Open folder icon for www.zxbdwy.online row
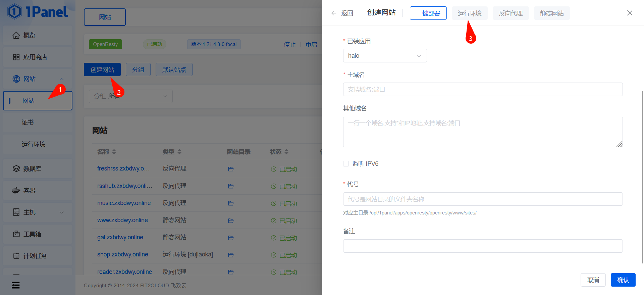644x295 pixels. (x=231, y=221)
